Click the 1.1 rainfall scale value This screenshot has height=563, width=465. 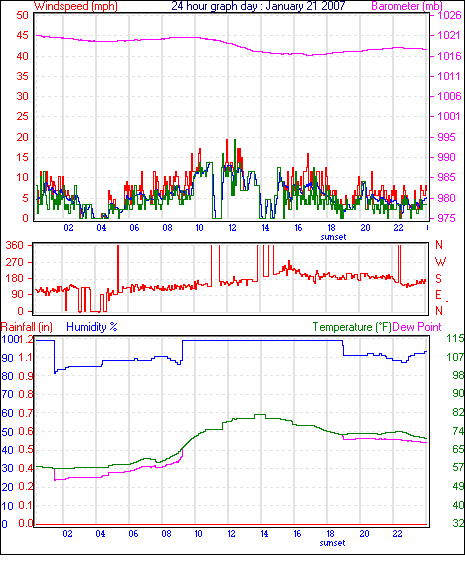coord(25,357)
